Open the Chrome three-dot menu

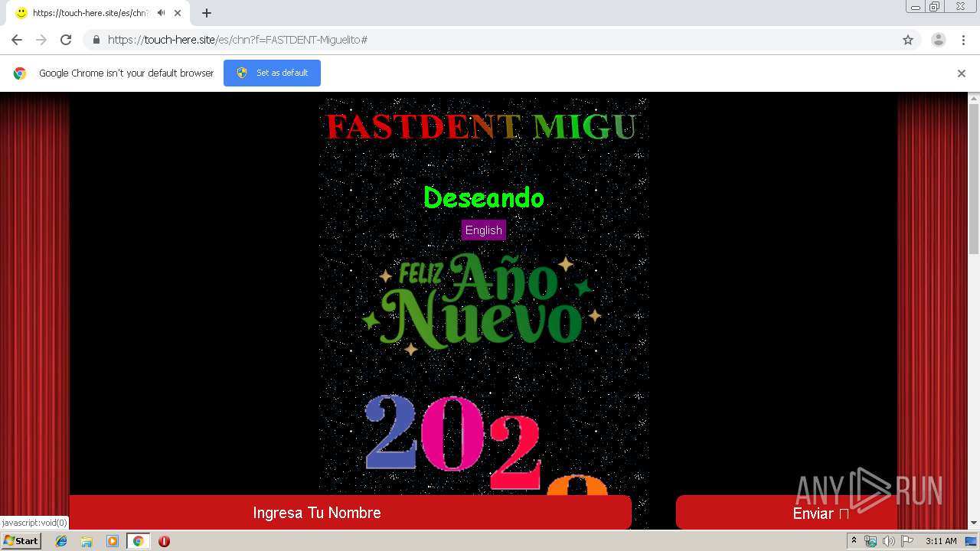pos(963,40)
